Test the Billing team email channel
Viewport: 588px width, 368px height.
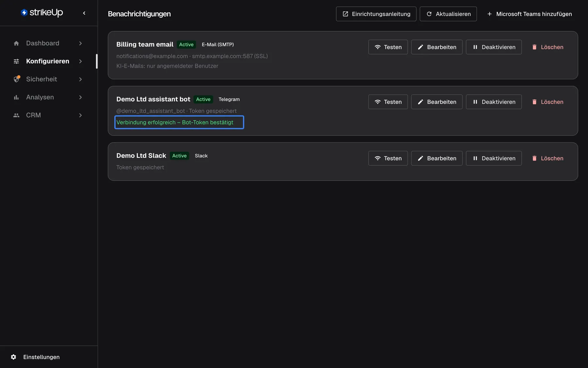point(388,47)
